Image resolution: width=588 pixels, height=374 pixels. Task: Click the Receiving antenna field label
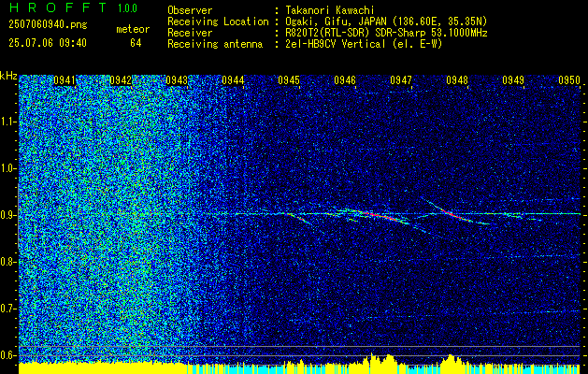(215, 44)
